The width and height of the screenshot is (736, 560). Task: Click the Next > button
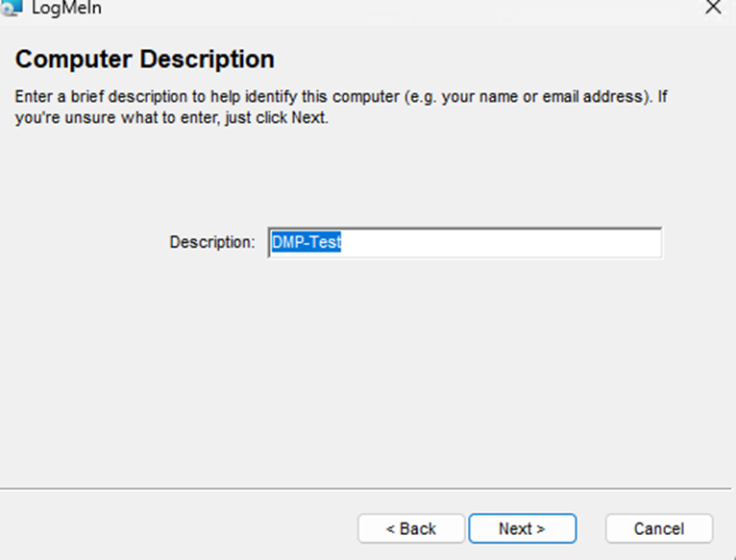pyautogui.click(x=522, y=528)
